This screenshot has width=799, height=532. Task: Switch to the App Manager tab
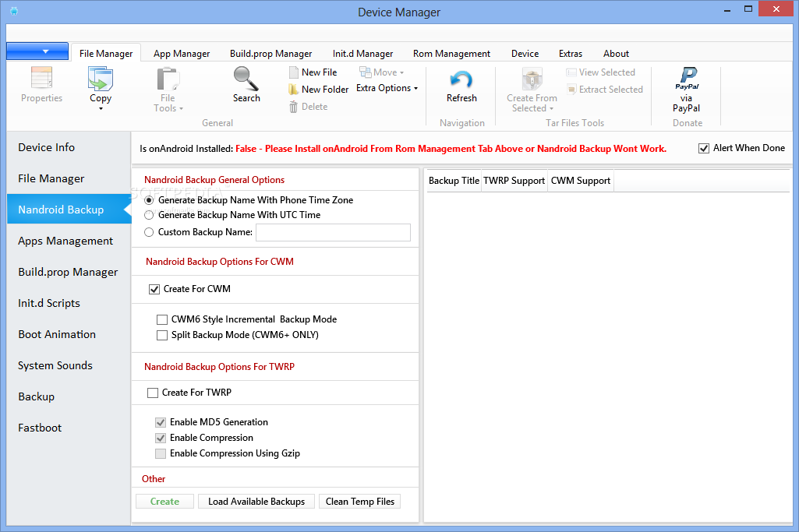(x=182, y=54)
